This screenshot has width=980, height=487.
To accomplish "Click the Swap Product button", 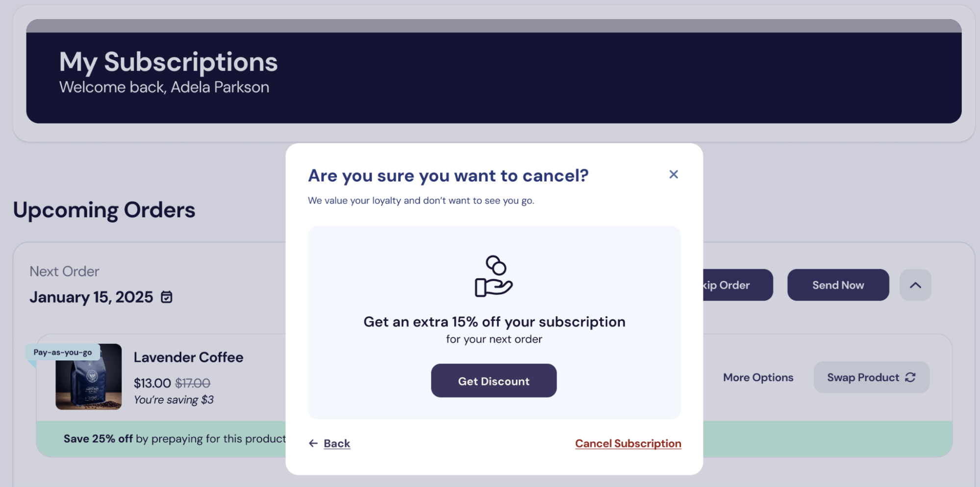I will (871, 377).
